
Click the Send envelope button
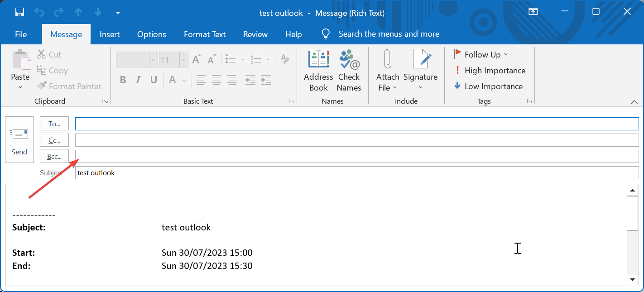tap(19, 139)
